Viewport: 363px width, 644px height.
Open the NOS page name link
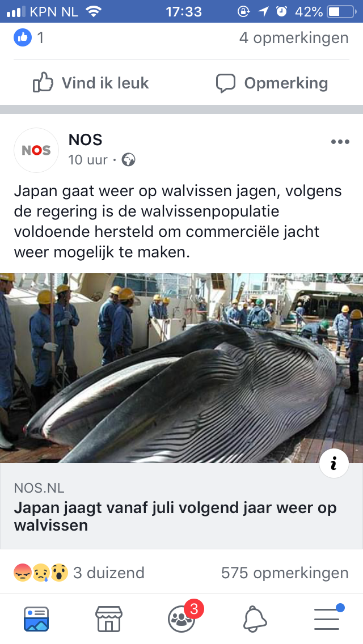click(85, 139)
